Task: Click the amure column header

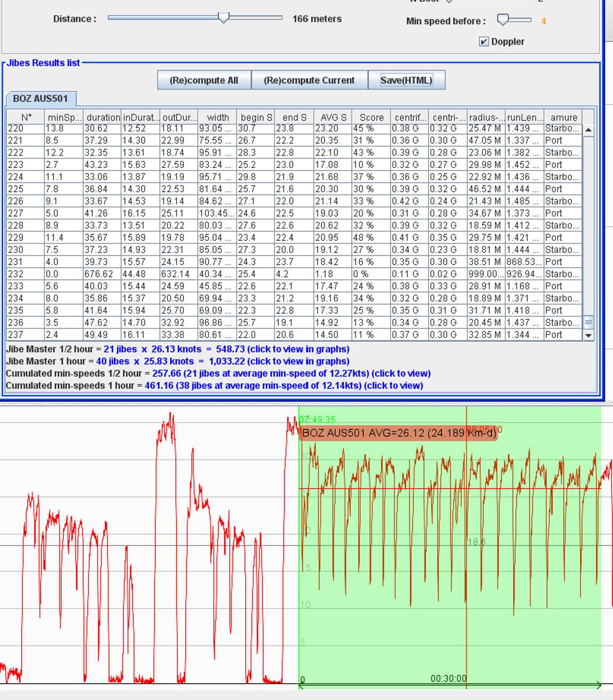Action: [563, 117]
